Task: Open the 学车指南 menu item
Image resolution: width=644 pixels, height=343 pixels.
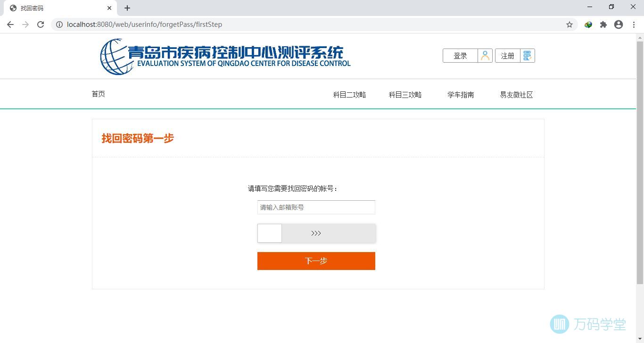Action: tap(461, 95)
